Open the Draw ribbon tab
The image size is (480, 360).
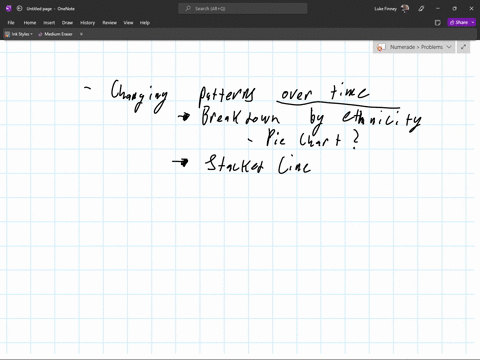click(x=67, y=23)
